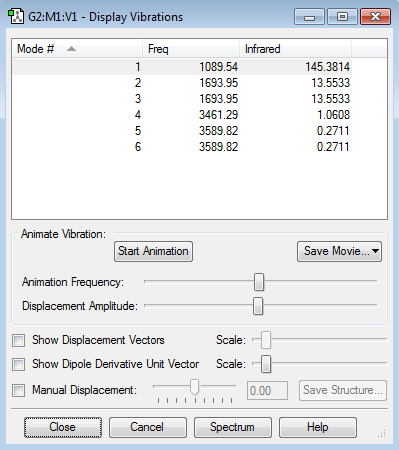The height and width of the screenshot is (450, 399).
Task: Click the resize grip in bottom corner
Action: pos(381,433)
